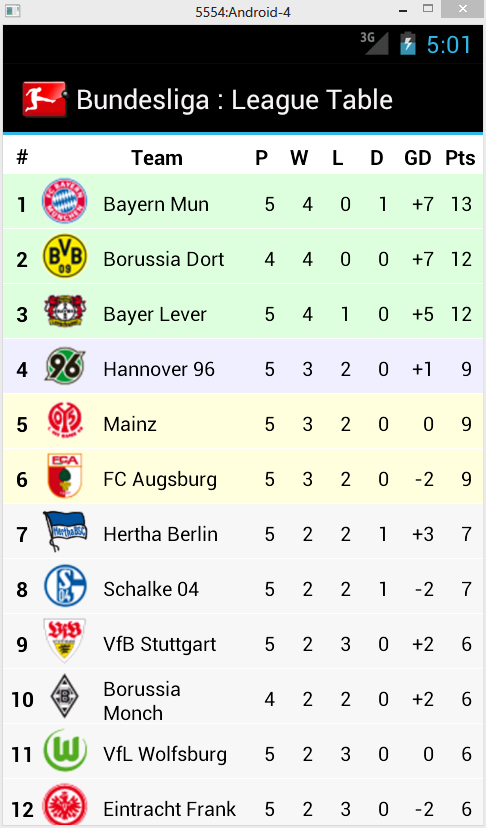
Task: Click the 3G signal indicator
Action: point(375,43)
